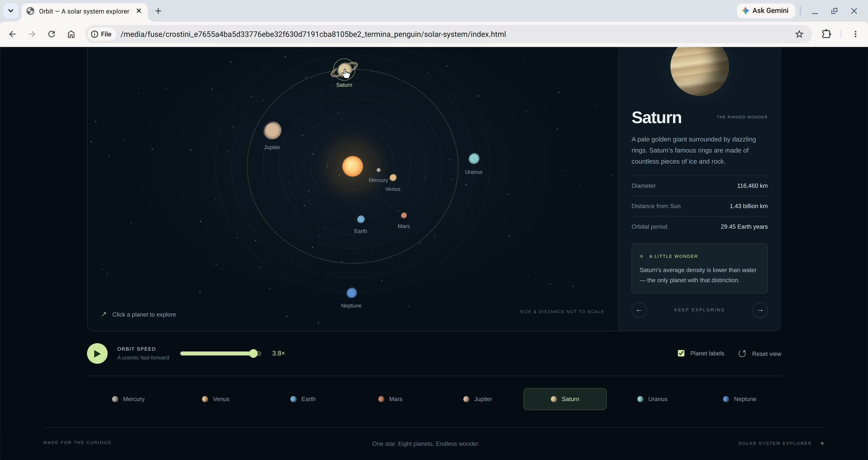Switch to the Mars tab
Image resolution: width=868 pixels, height=460 pixels.
click(x=390, y=399)
